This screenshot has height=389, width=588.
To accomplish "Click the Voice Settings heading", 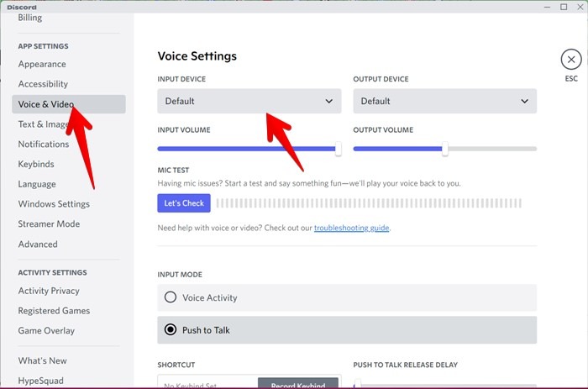I will (197, 56).
